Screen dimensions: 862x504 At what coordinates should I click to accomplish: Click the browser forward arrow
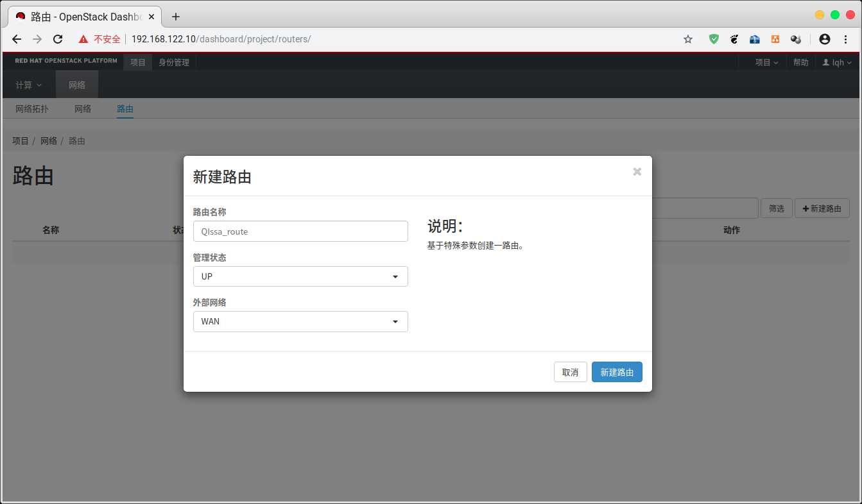click(x=37, y=39)
